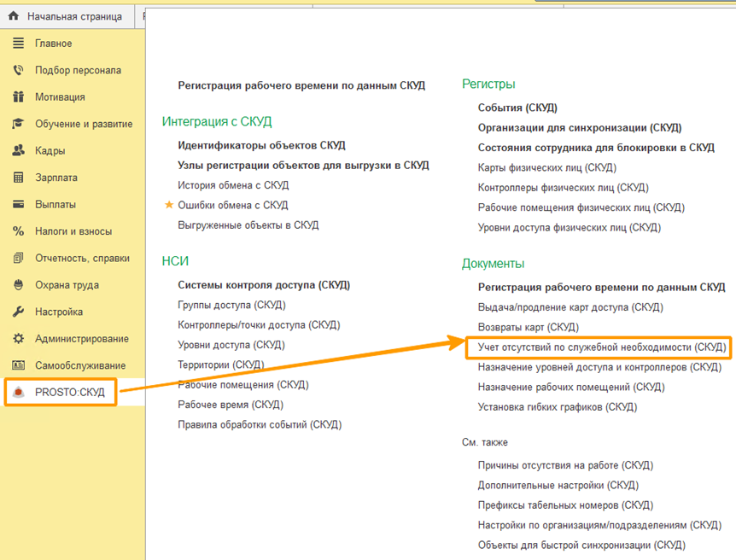Click the gear icon for Администрирование
The height and width of the screenshot is (560, 736).
18,339
